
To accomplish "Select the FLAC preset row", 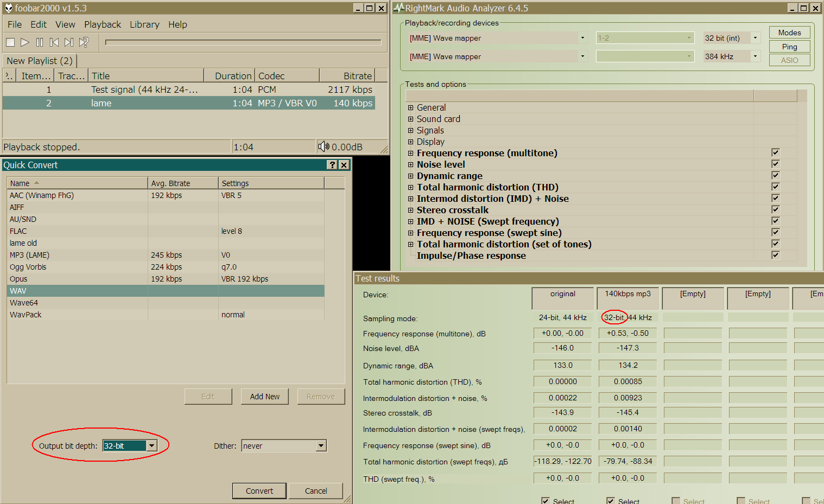I will pos(166,231).
